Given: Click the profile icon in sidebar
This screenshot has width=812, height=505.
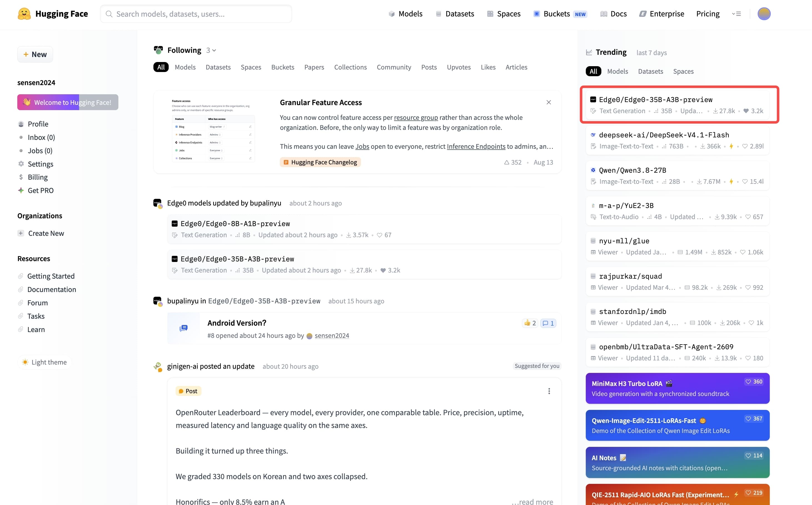Looking at the screenshot, I should 21,124.
